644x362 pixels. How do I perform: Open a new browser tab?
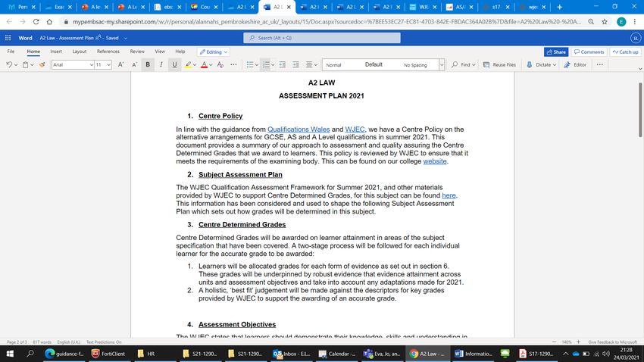coord(559,7)
